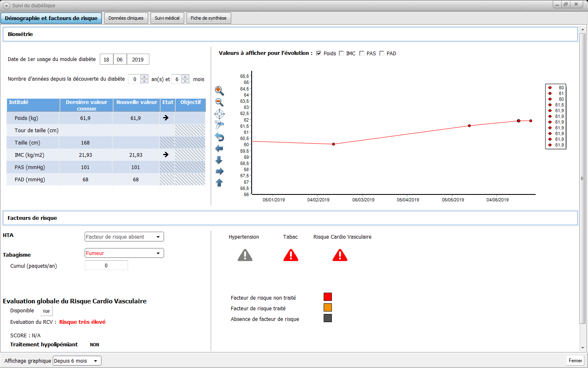Image resolution: width=588 pixels, height=368 pixels.
Task: Click the zoom in magnifier icon
Action: pos(219,90)
